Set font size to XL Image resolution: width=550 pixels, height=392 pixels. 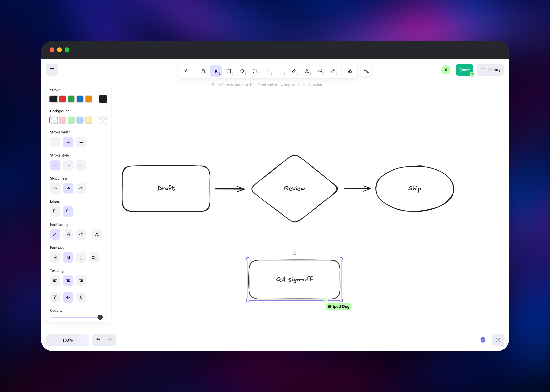coord(94,258)
